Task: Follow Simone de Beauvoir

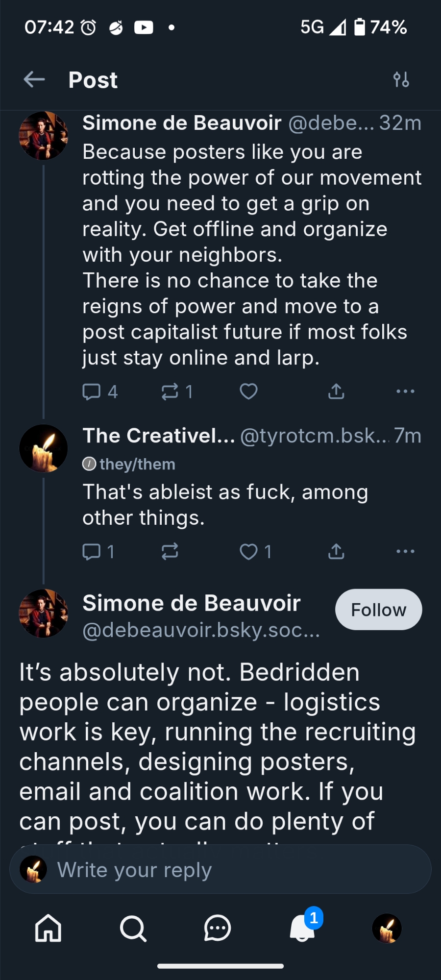Action: (378, 610)
